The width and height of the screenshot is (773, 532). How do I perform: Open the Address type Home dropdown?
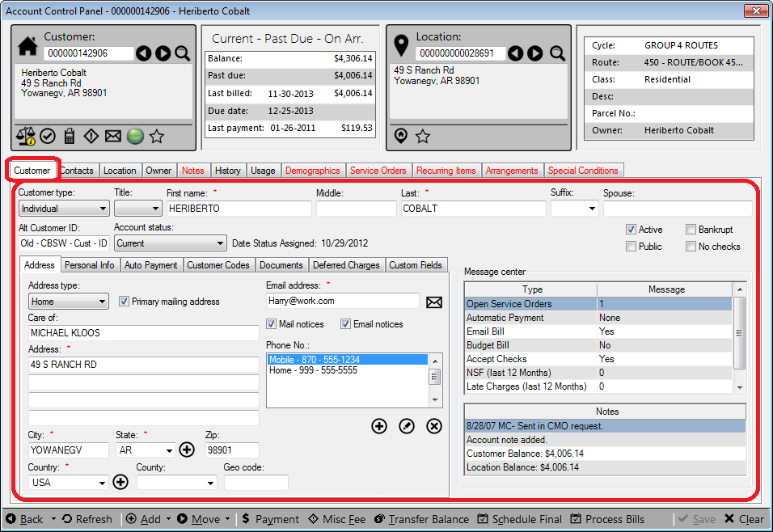[x=68, y=302]
